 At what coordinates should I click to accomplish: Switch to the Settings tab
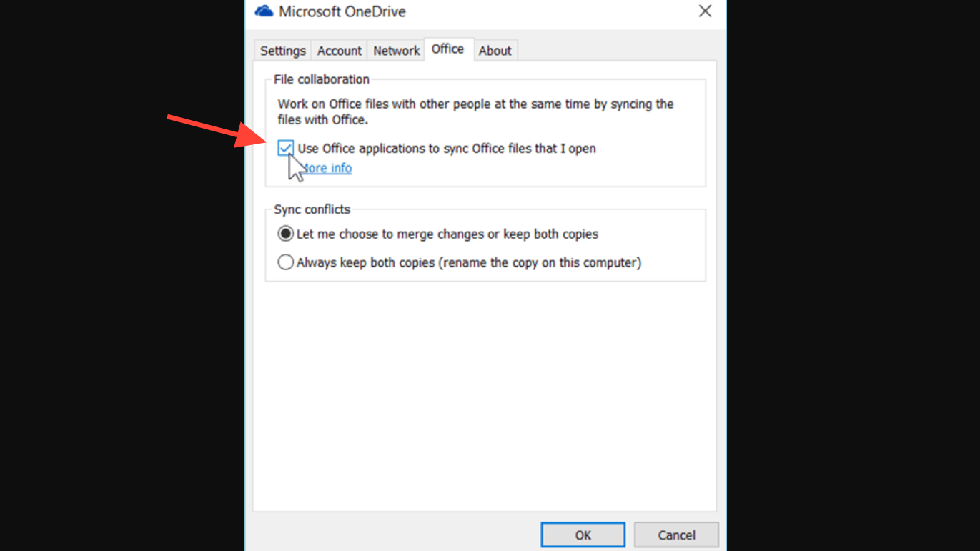click(283, 51)
